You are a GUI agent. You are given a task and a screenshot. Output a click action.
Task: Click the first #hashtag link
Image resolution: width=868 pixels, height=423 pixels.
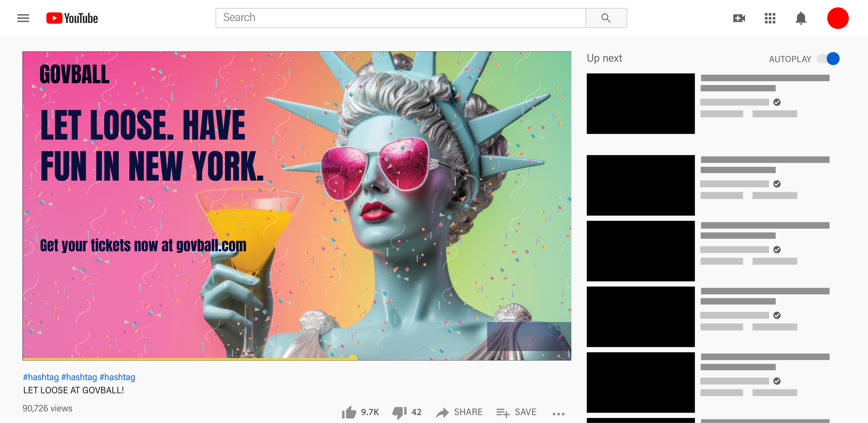coord(41,377)
